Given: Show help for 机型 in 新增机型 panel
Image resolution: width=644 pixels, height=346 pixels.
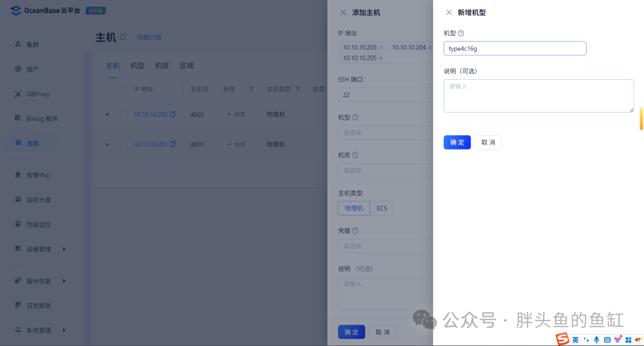Looking at the screenshot, I should [461, 33].
